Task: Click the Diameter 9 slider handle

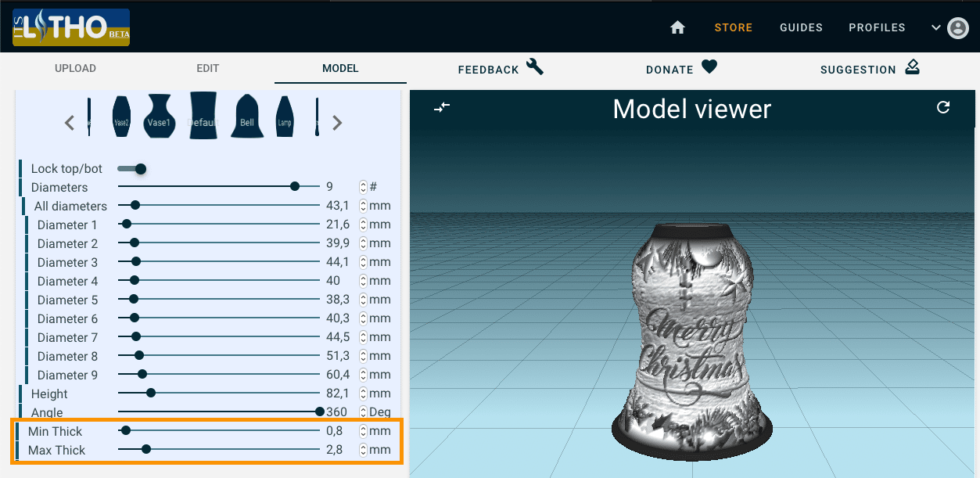Action: click(142, 374)
